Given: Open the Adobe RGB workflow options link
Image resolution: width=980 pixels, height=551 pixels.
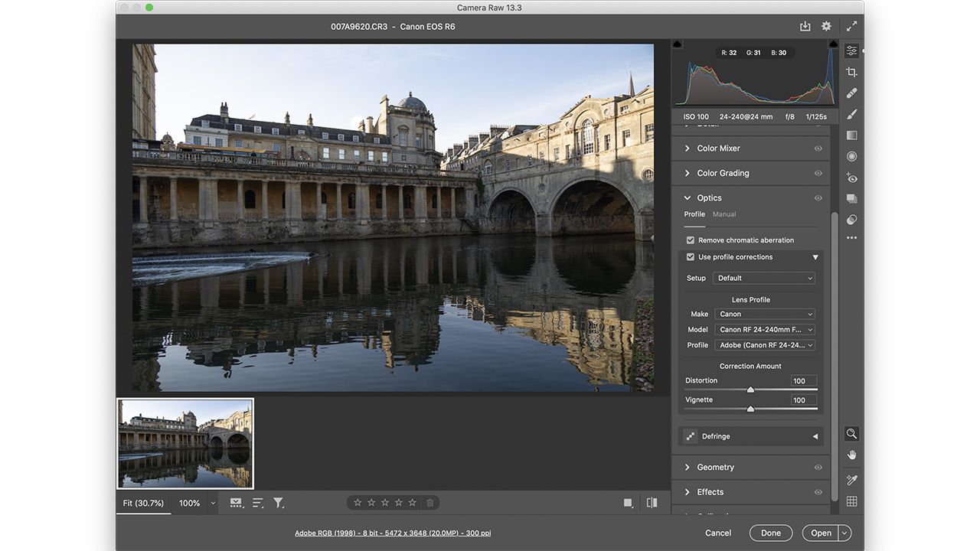Looking at the screenshot, I should tap(393, 533).
